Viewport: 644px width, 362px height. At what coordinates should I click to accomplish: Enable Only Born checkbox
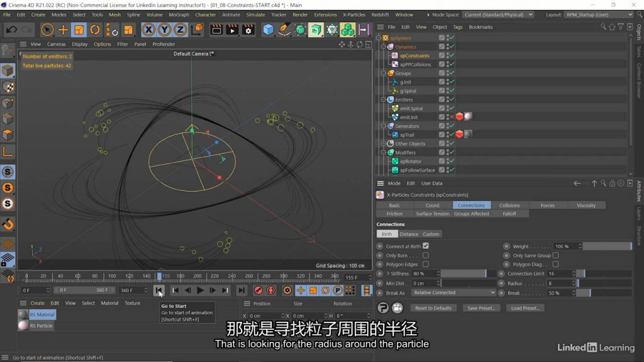click(x=426, y=255)
